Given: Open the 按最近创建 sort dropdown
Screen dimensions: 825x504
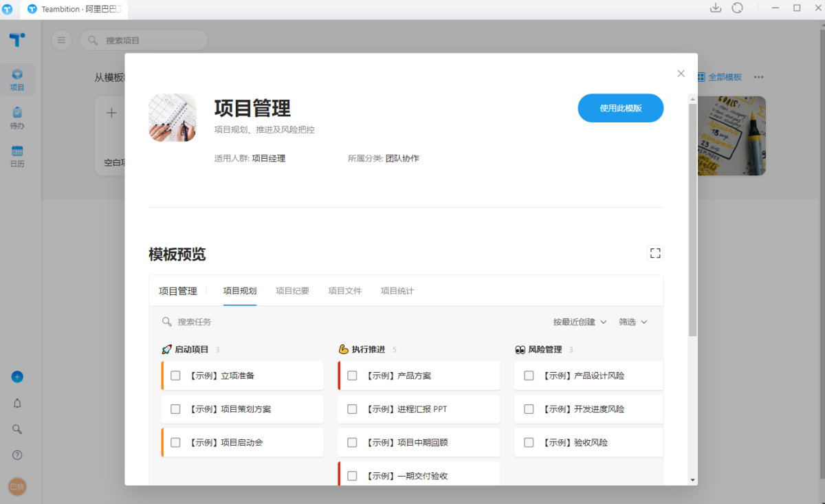Looking at the screenshot, I should [x=580, y=322].
